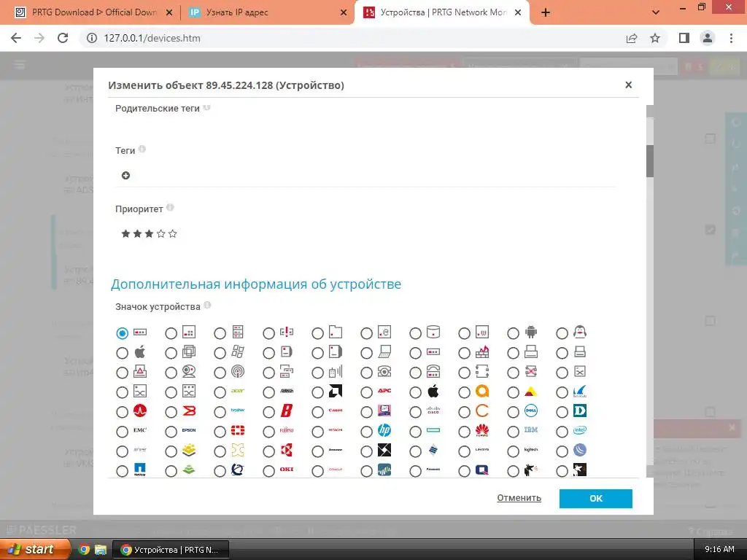The width and height of the screenshot is (747, 560).
Task: Click the Cisco logo device icon
Action: (x=433, y=411)
